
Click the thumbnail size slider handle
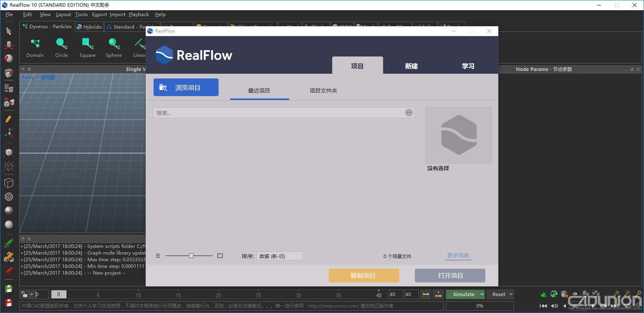tap(191, 256)
